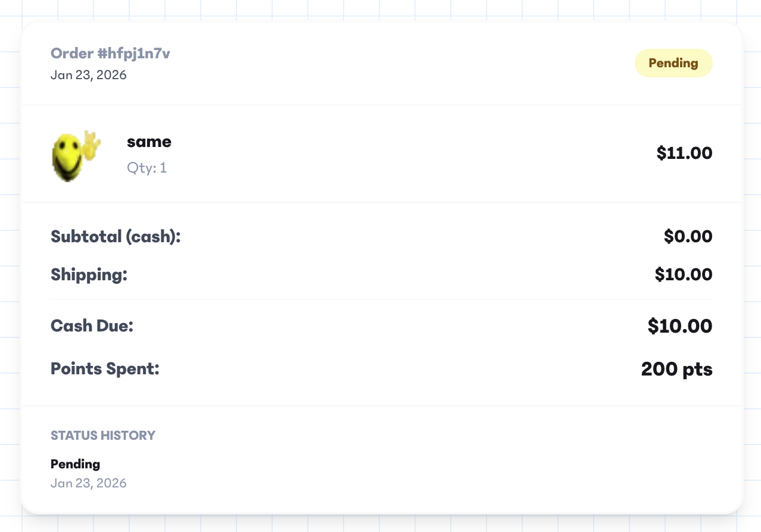Select the "Shipping:" label

[89, 275]
